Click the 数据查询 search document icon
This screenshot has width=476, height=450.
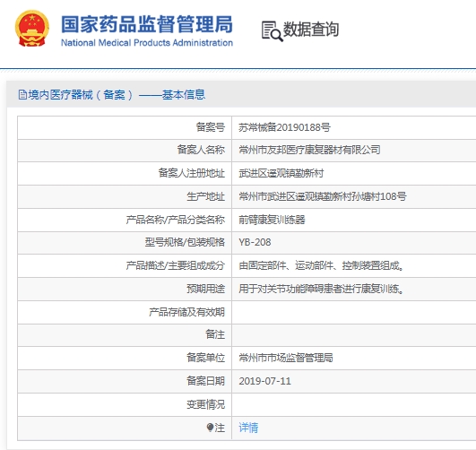[x=272, y=31]
